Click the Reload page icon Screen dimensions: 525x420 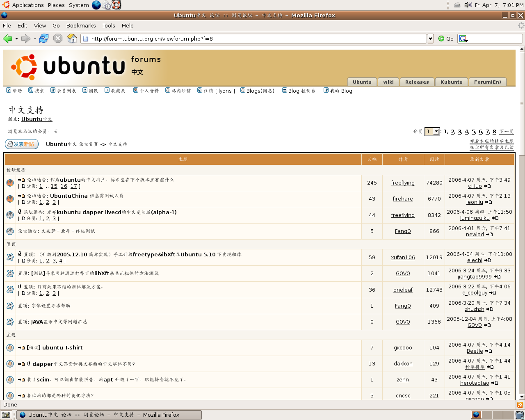point(44,39)
